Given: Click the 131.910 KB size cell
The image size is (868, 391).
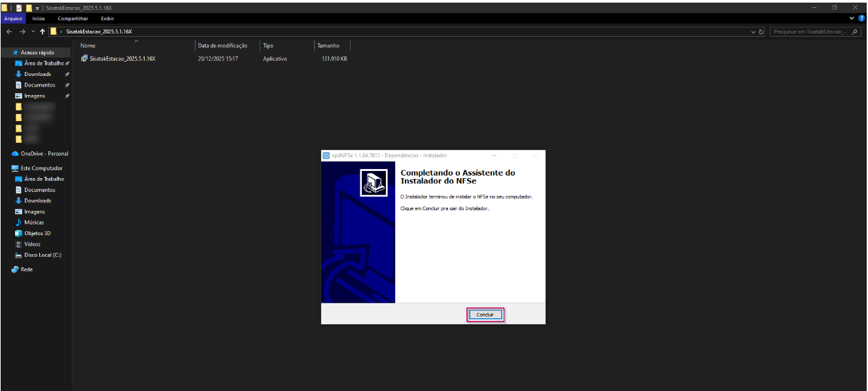Looking at the screenshot, I should click(x=334, y=59).
